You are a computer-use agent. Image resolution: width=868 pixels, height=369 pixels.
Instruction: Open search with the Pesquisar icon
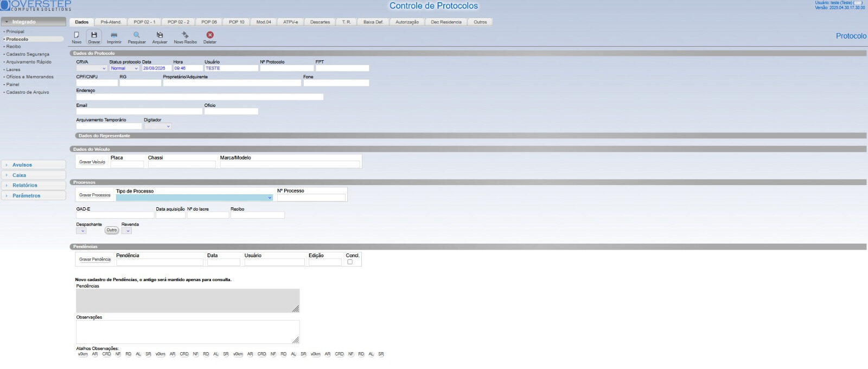point(137,37)
